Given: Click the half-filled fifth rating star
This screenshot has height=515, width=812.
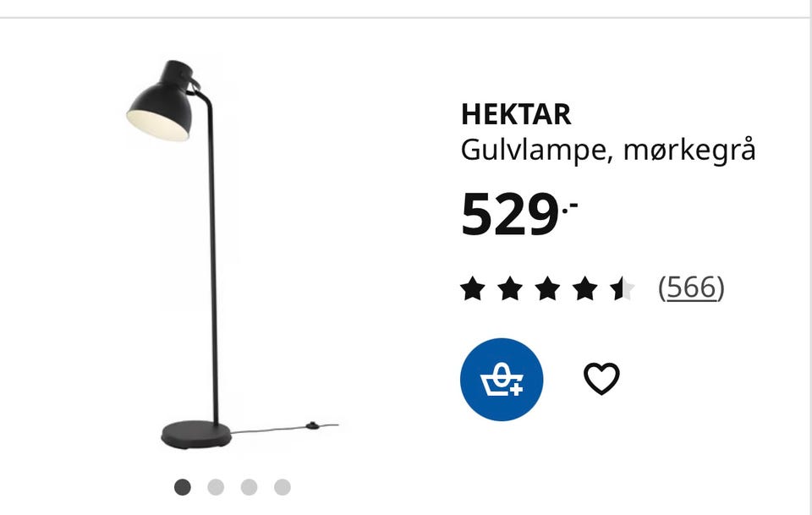Looking at the screenshot, I should [623, 288].
